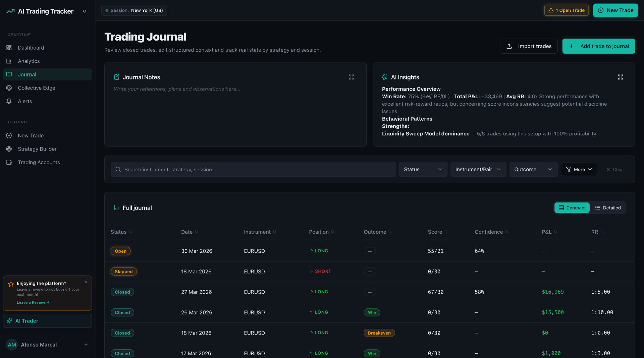Screen dimensions: 644x358
Task: Open the More filters dropdown
Action: [x=579, y=170]
